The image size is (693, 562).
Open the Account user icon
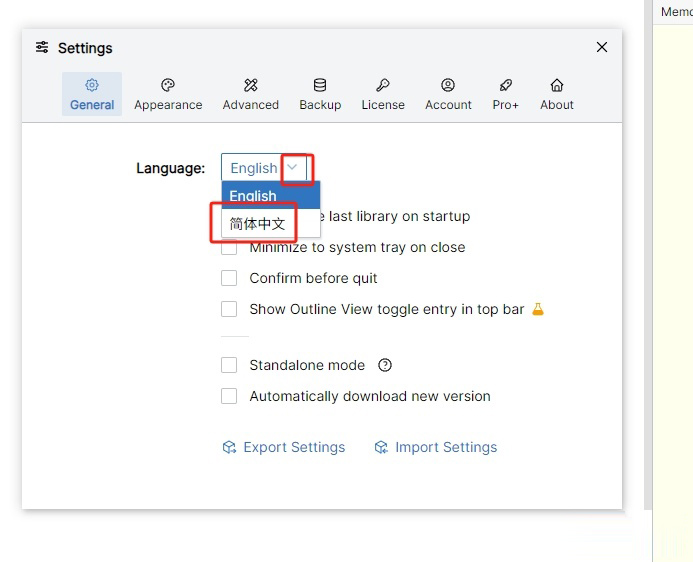[448, 86]
